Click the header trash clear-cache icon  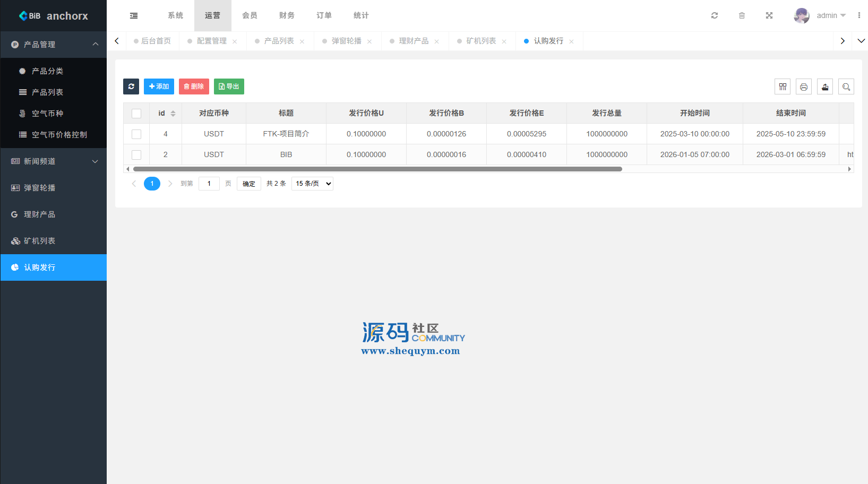742,16
